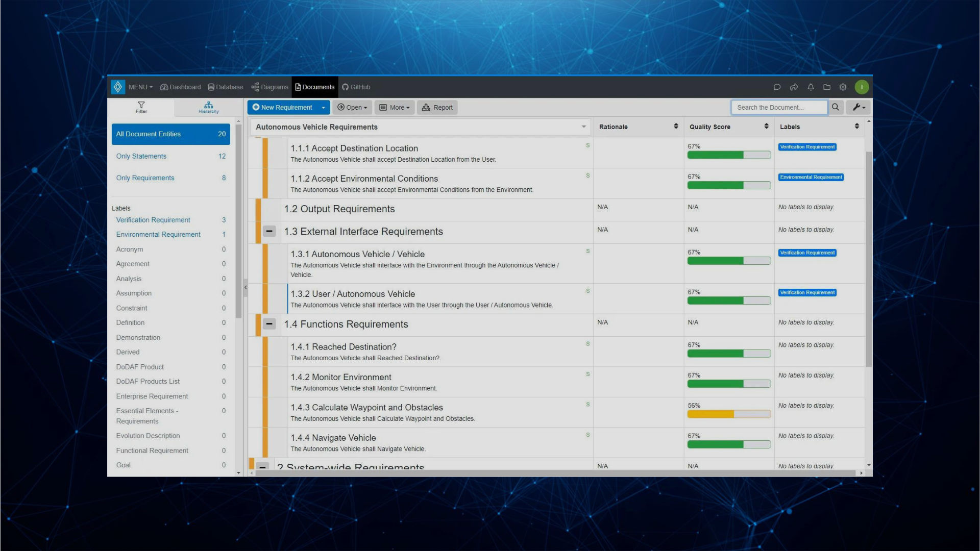The width and height of the screenshot is (980, 551).
Task: Click the search magnifier icon
Action: point(836,107)
